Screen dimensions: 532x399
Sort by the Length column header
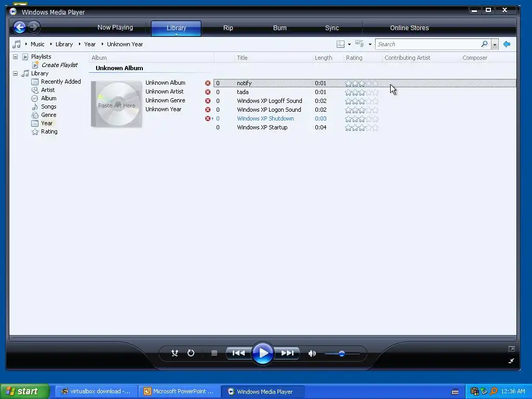click(328, 58)
